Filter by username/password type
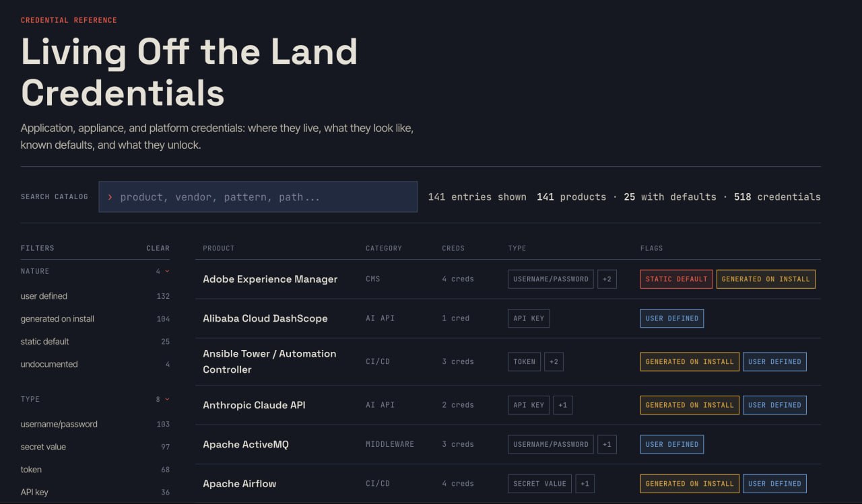The image size is (862, 504). tap(95, 424)
